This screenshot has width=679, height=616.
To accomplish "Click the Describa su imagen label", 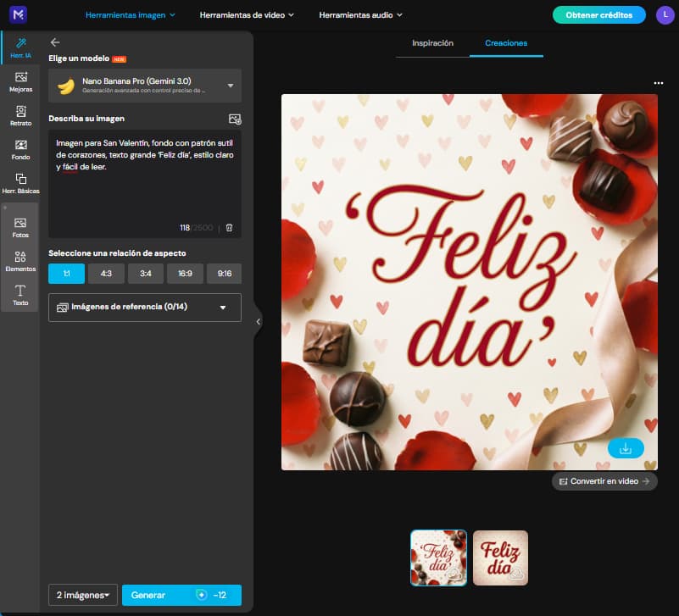I will point(86,119).
